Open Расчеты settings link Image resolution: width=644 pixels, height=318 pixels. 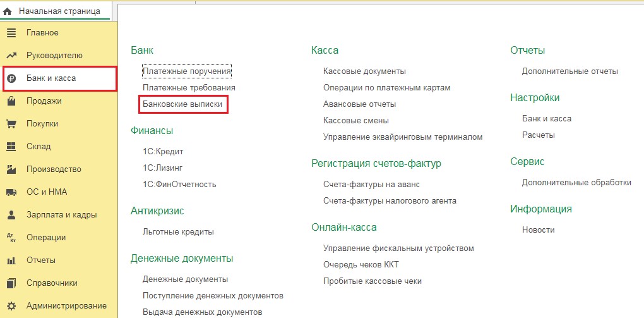[x=539, y=135]
